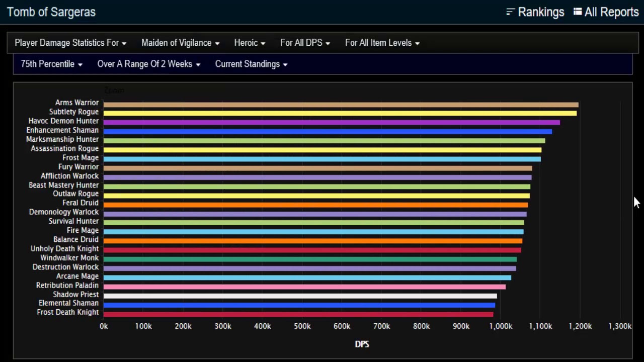Click the Arms Warrior label
The width and height of the screenshot is (644, 362).
tap(77, 103)
